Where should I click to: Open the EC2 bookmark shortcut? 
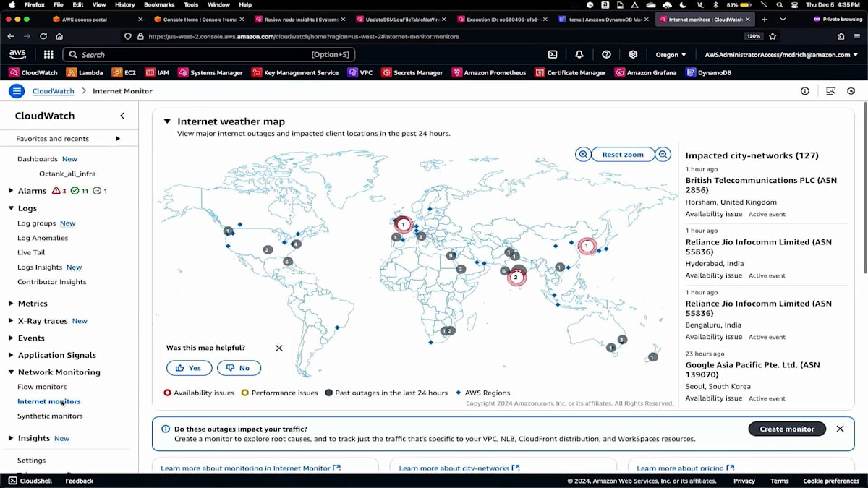(x=124, y=72)
